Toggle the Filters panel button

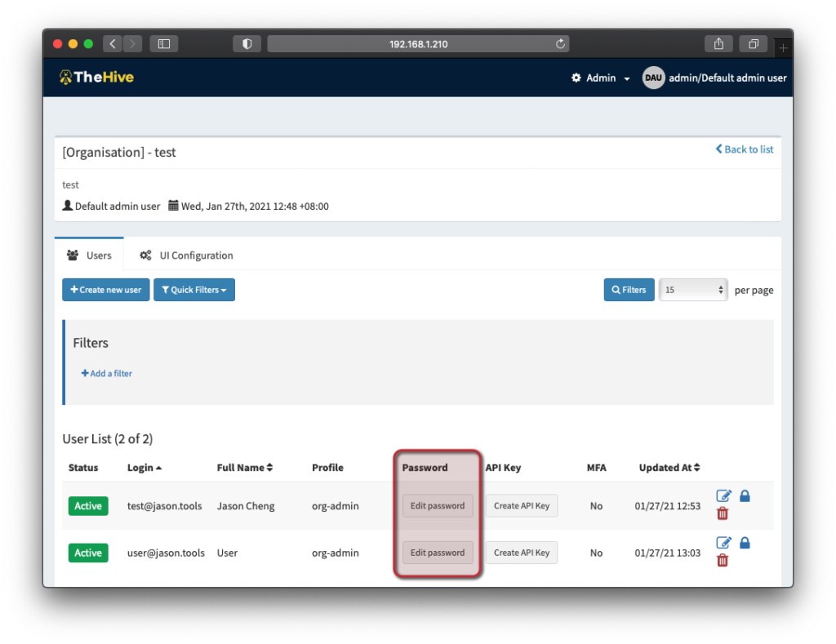[629, 290]
